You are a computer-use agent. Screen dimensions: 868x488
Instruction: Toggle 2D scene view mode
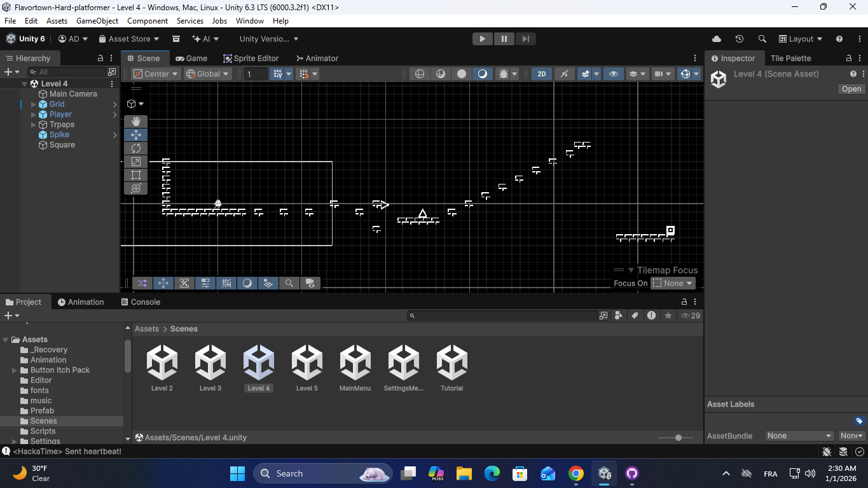point(541,74)
